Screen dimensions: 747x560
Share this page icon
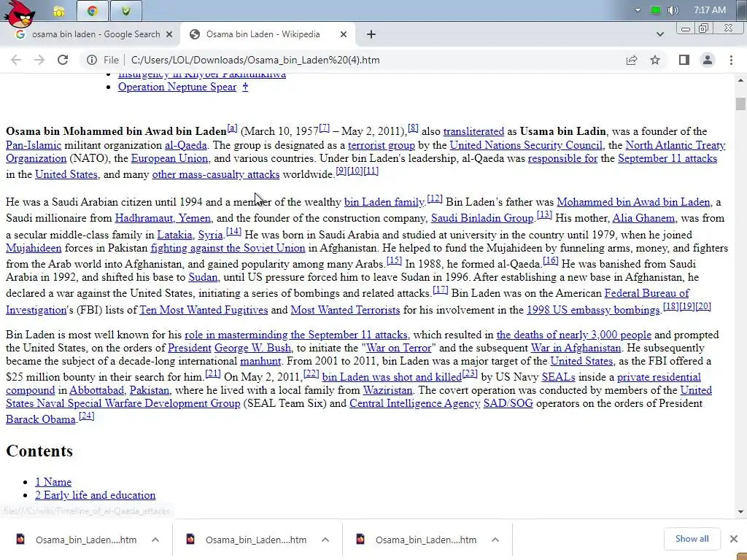click(632, 60)
